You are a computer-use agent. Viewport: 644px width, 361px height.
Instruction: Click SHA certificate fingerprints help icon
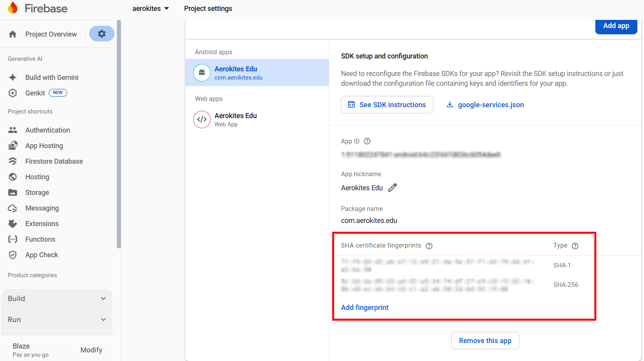429,246
